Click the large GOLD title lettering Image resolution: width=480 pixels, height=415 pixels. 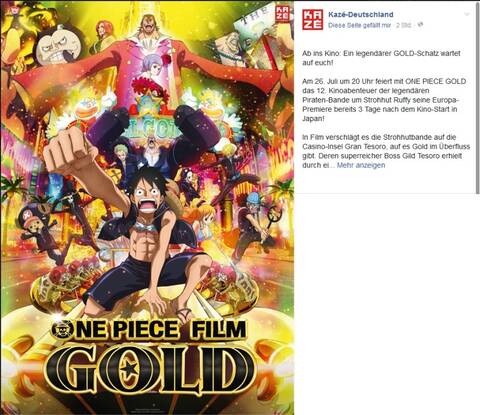tap(149, 368)
